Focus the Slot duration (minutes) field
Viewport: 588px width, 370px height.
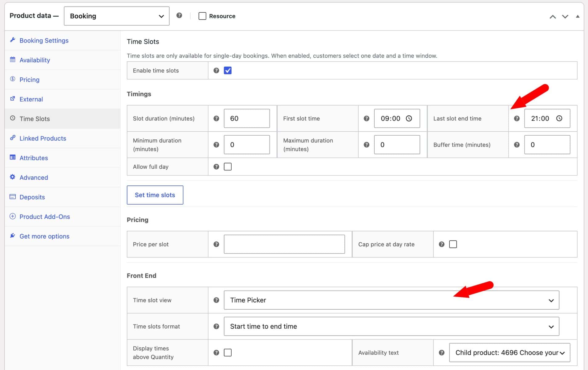(247, 118)
